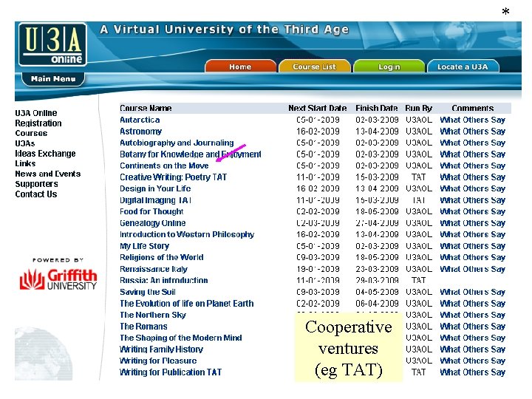Viewport: 532px width, 399px height.
Task: Open Religions of the World course
Action: [162, 257]
